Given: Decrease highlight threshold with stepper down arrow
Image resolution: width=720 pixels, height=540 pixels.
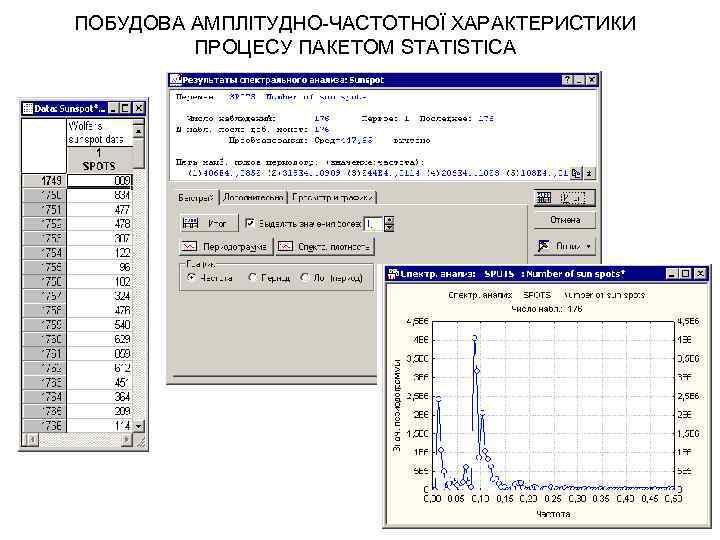Looking at the screenshot, I should (x=389, y=227).
